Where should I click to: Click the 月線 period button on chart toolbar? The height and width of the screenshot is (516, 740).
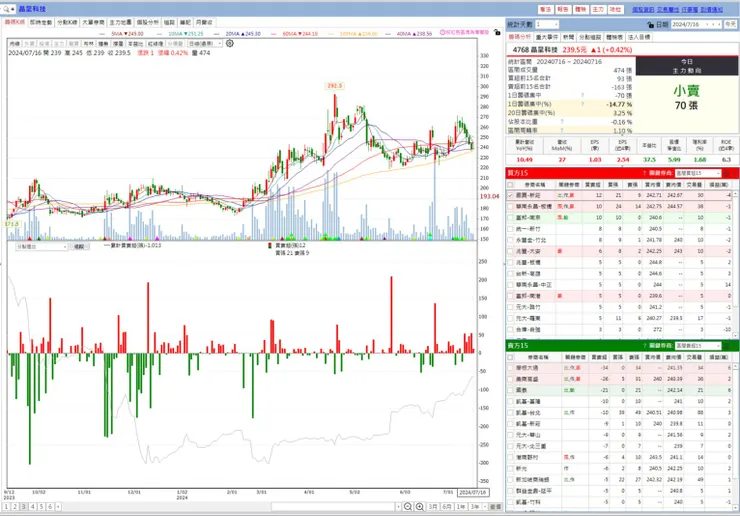point(15,43)
